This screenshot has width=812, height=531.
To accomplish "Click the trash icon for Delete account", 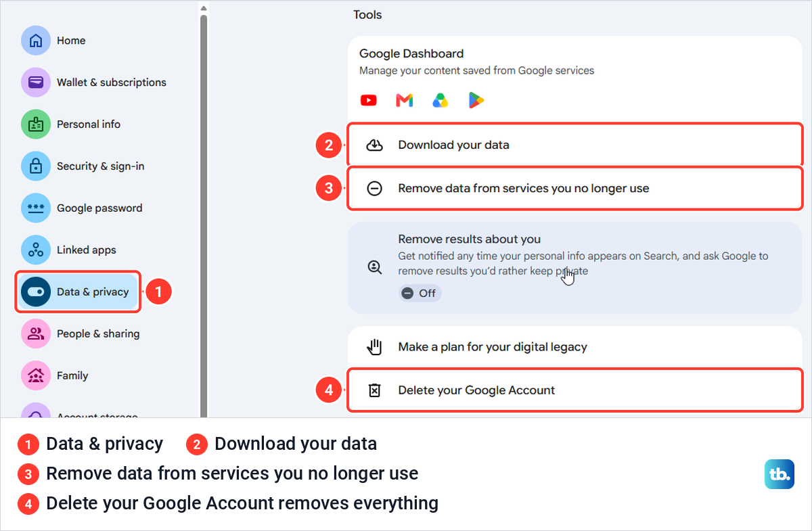I will click(374, 390).
